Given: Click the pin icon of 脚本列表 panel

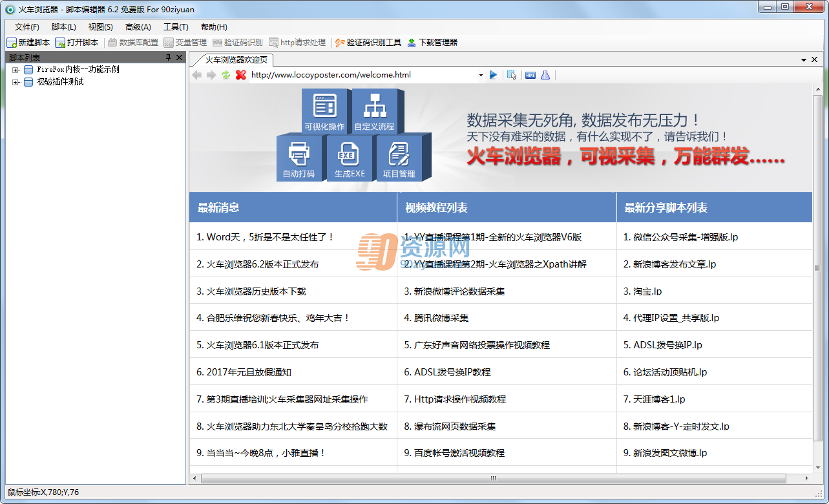Looking at the screenshot, I should point(169,58).
